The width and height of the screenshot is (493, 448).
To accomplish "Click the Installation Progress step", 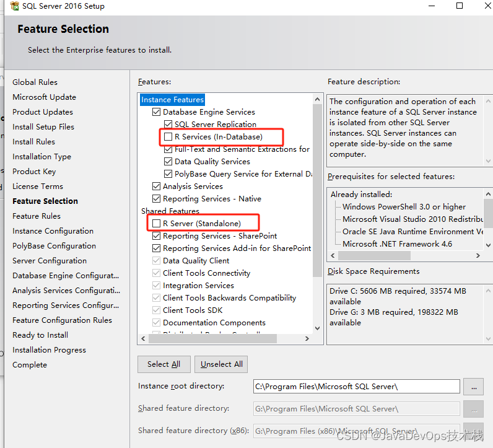I will click(49, 350).
